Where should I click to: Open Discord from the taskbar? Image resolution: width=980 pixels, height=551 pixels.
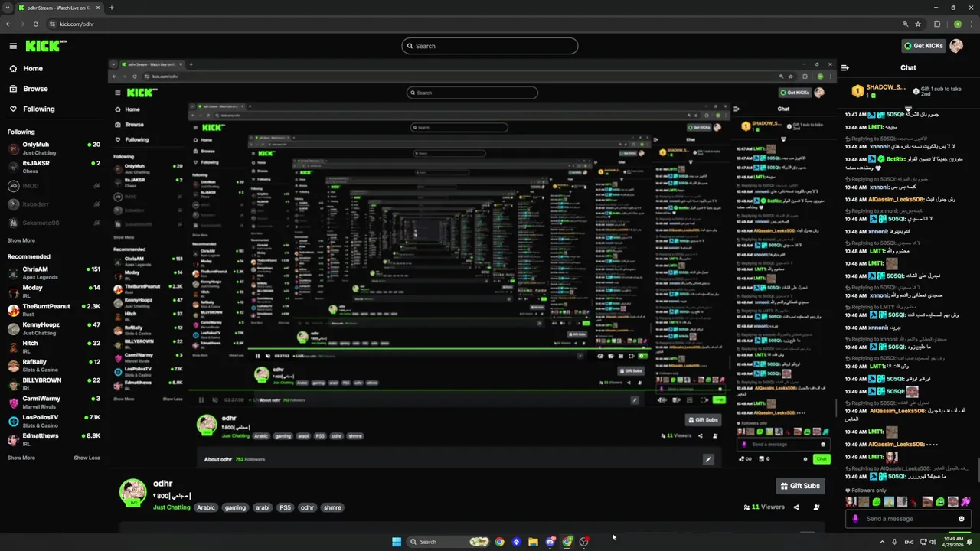click(x=550, y=542)
